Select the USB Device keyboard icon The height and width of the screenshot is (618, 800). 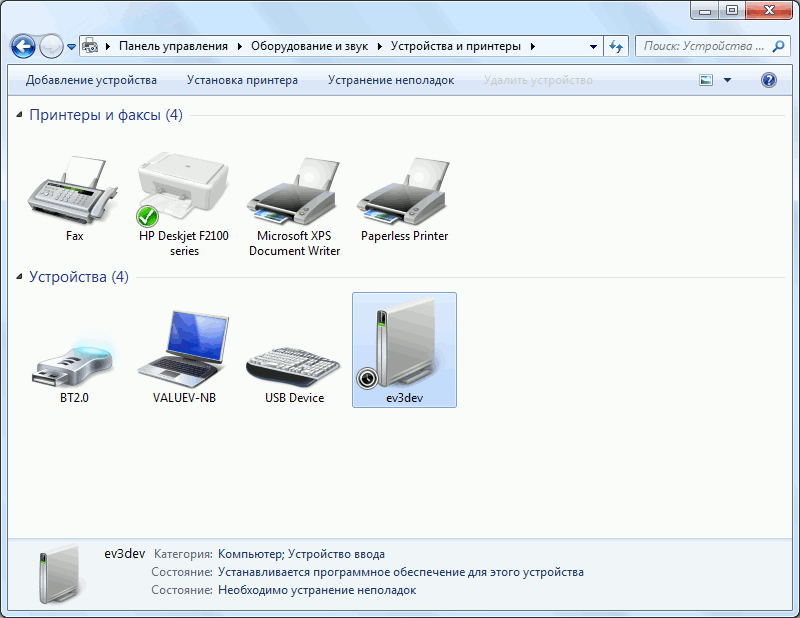294,367
